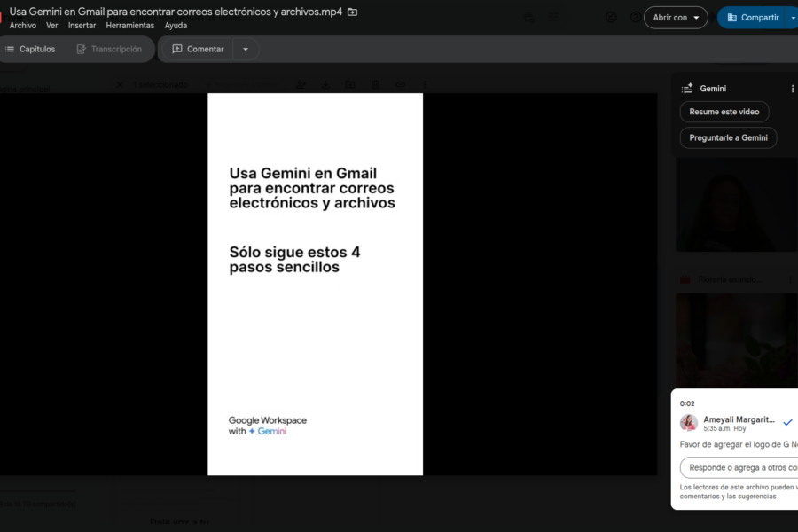The image size is (798, 532).
Task: Click the organization icon on the Compartir button
Action: [x=731, y=18]
